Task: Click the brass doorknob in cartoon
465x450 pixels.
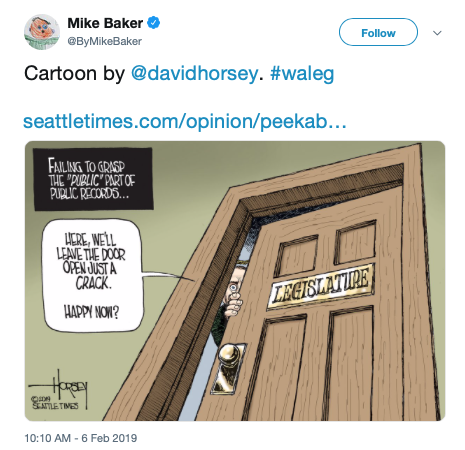Action: [x=230, y=355]
